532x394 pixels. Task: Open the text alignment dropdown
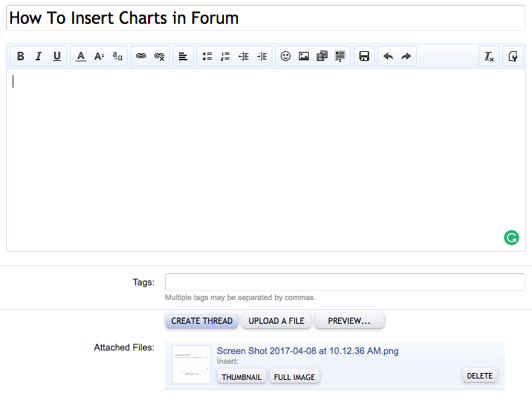(183, 57)
